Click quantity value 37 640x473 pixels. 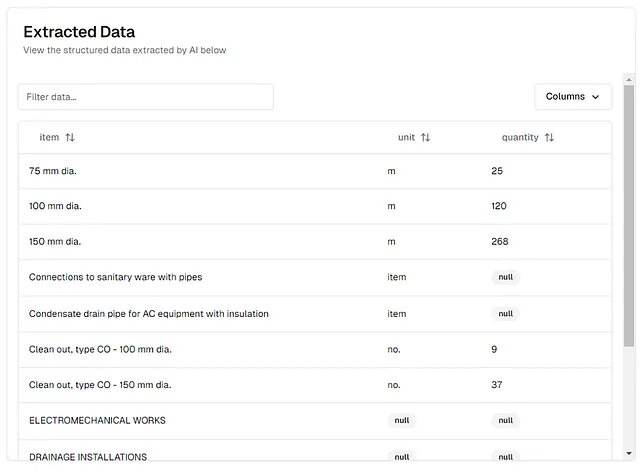[496, 385]
